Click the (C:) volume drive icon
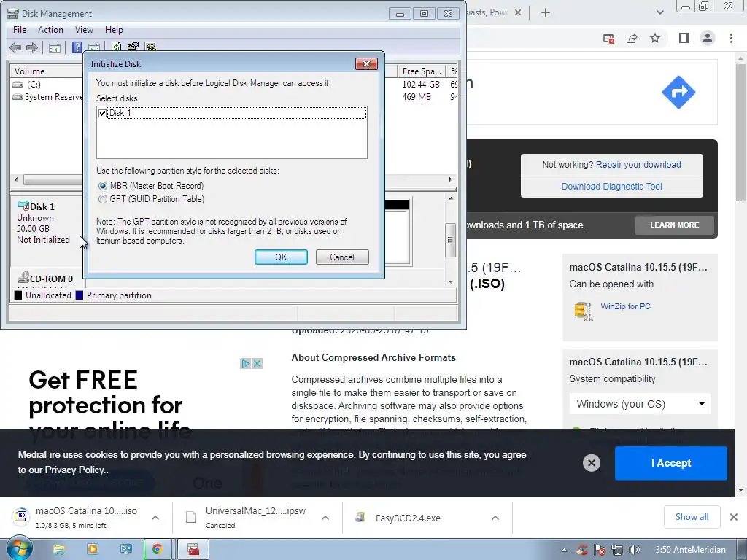The height and width of the screenshot is (560, 747). (x=18, y=85)
